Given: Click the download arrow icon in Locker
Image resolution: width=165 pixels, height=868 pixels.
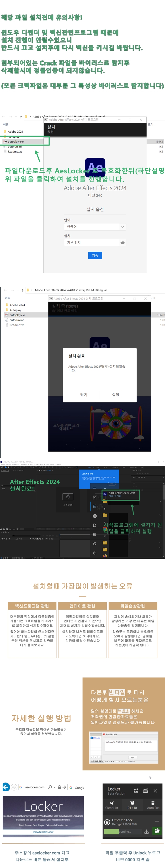Looking at the screenshot, I should (146, 832).
